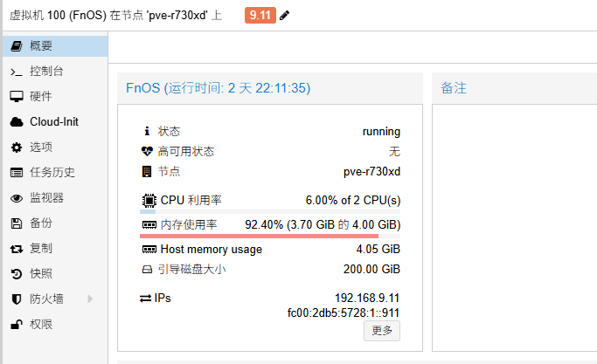Open the 权限 permissions menu item

pos(41,325)
